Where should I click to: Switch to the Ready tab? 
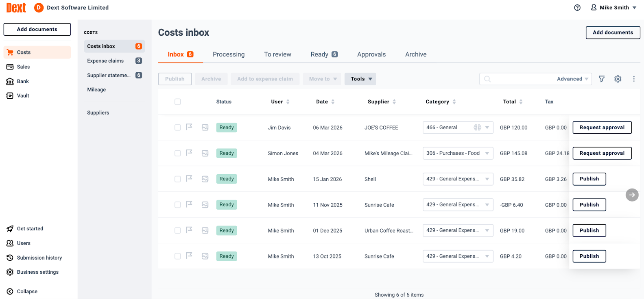(x=324, y=54)
